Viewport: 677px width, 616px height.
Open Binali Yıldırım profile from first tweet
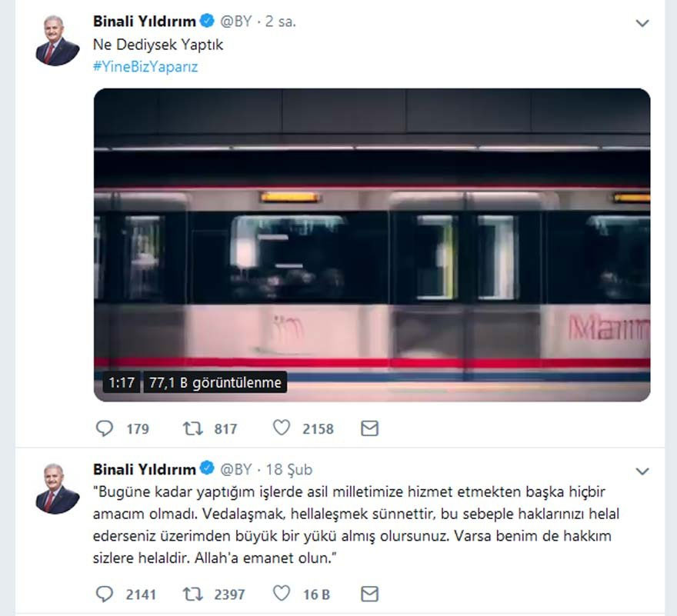pyautogui.click(x=144, y=22)
